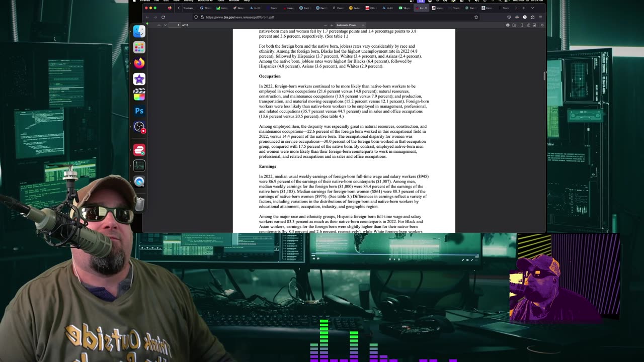Viewport: 644px width, 362px height.
Task: Save the PDF with download icon
Action: (x=514, y=25)
